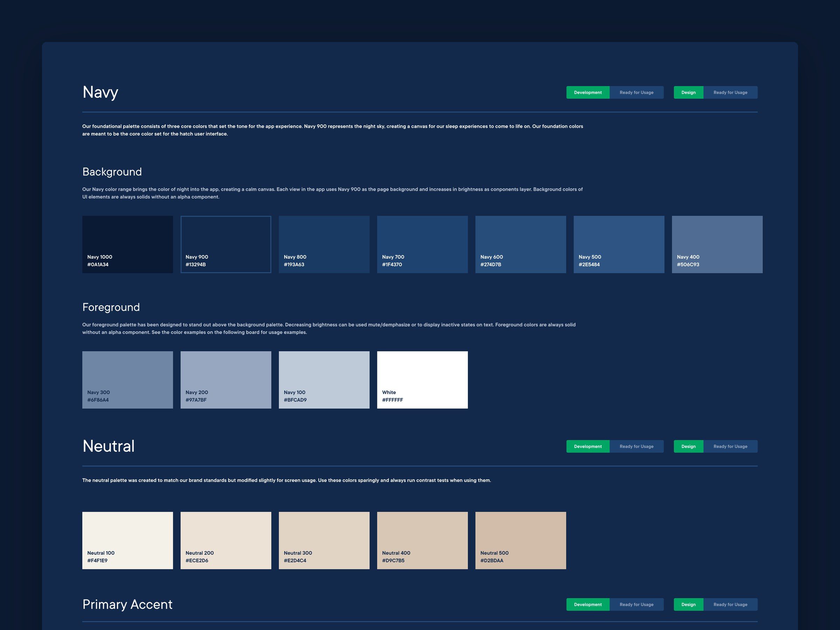
Task: Select the Navy 300 #6F86A4 swatch
Action: [128, 380]
